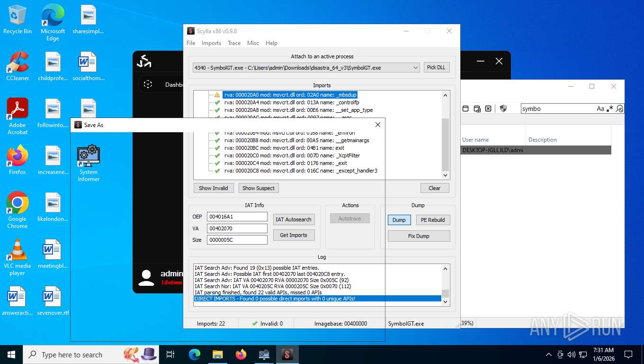Click the shield icon in System Informer toolbar

[503, 109]
